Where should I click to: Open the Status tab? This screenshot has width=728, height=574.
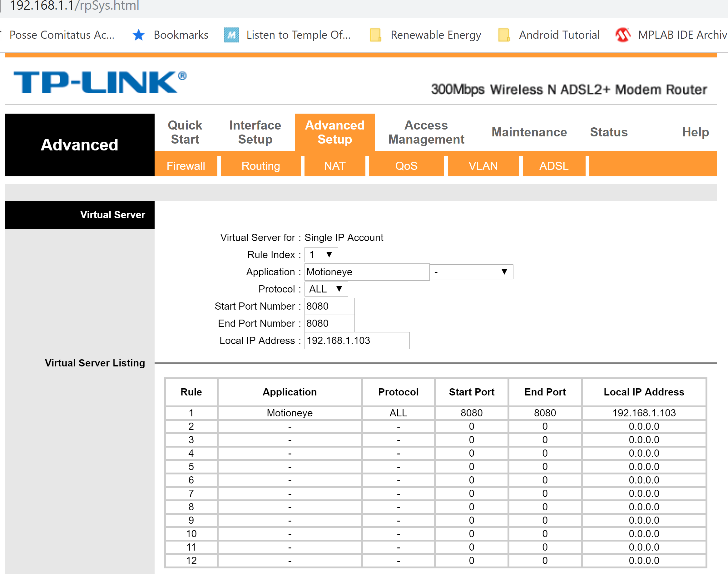coord(609,132)
